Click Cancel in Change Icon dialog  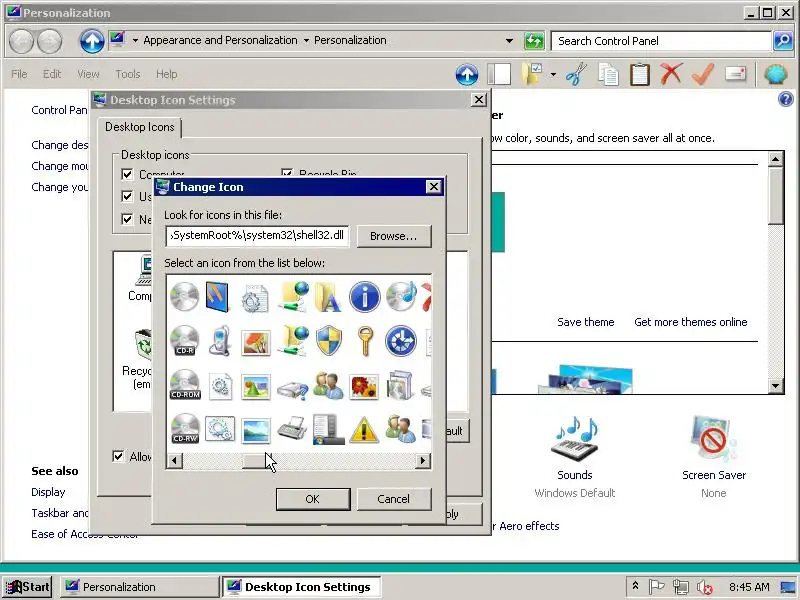tap(393, 499)
